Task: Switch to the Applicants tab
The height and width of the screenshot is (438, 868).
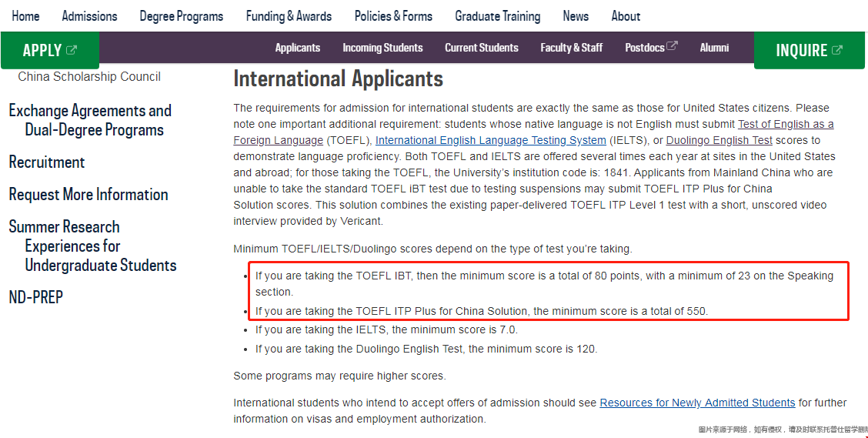Action: [x=297, y=48]
